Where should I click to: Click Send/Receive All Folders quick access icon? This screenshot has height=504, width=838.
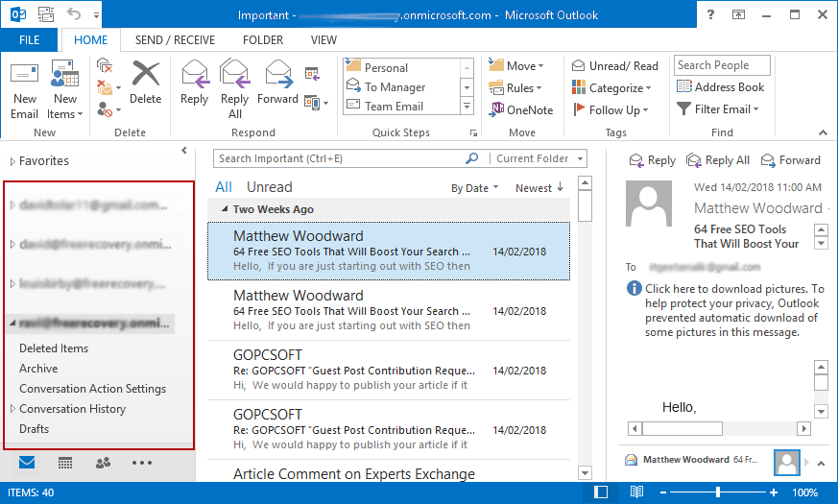(x=46, y=14)
